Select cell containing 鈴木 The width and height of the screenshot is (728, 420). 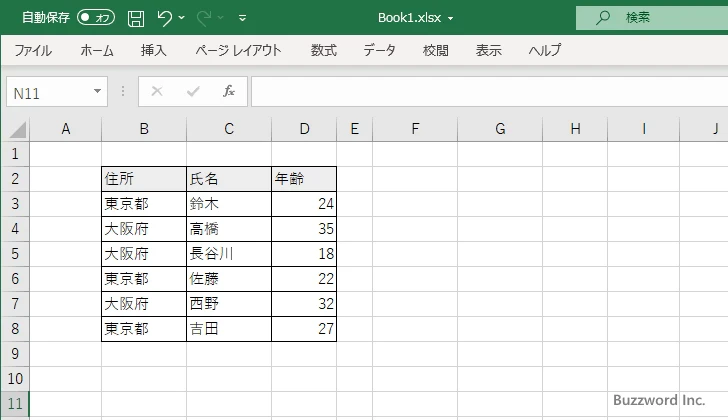pyautogui.click(x=229, y=204)
